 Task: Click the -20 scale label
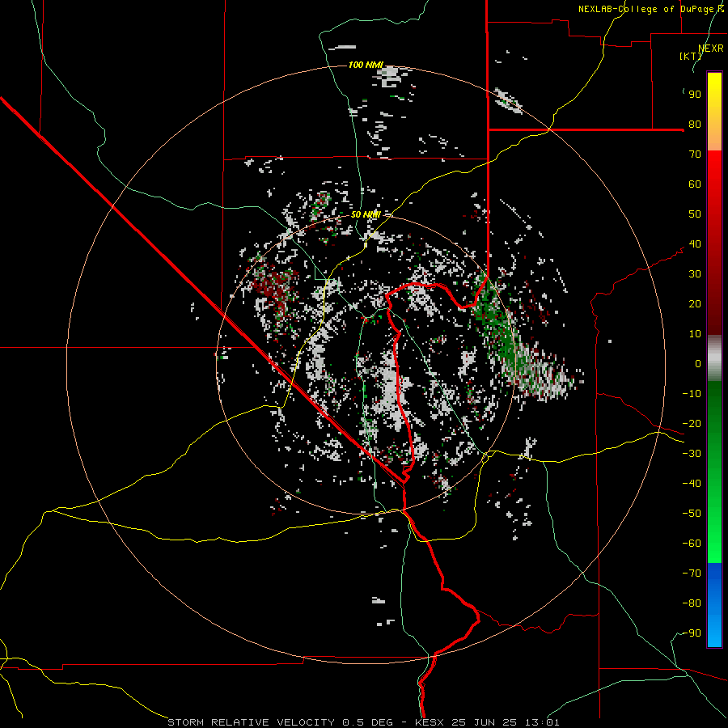pyautogui.click(x=692, y=423)
